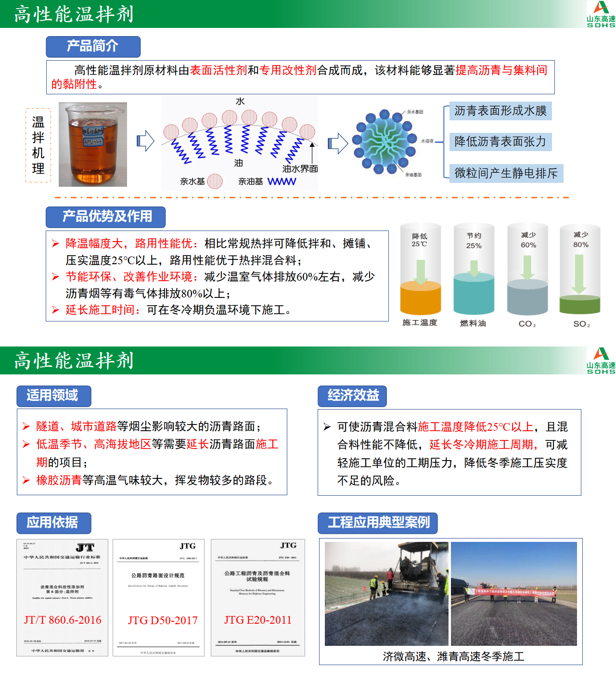Click the blue zigzag beside 亲油基
616x693 pixels.
(x=282, y=181)
